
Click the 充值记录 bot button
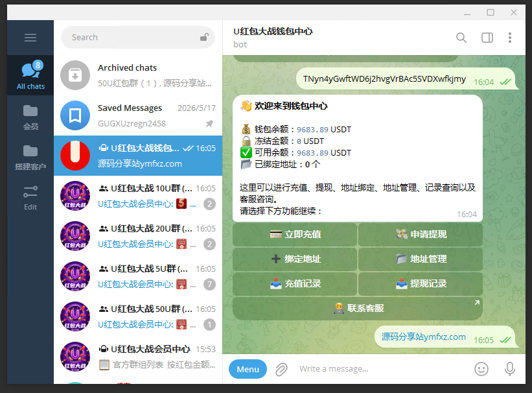[x=295, y=283]
